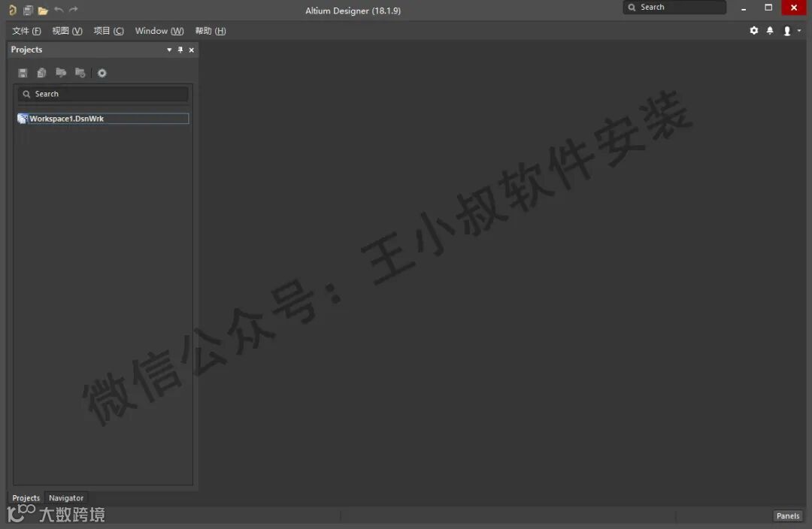Switch to the Projects bottom tab

[x=26, y=498]
